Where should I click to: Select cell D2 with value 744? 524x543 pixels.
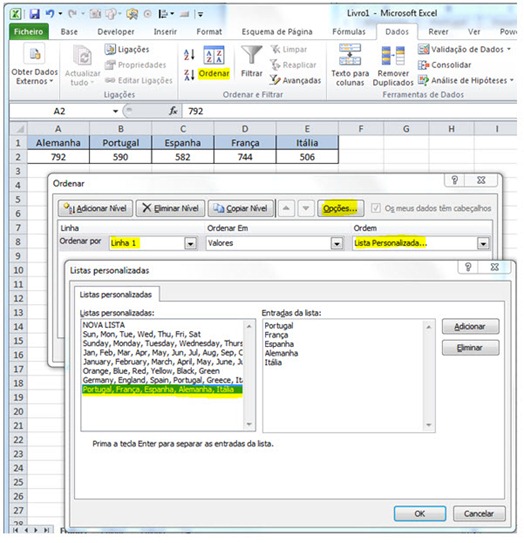(x=245, y=157)
